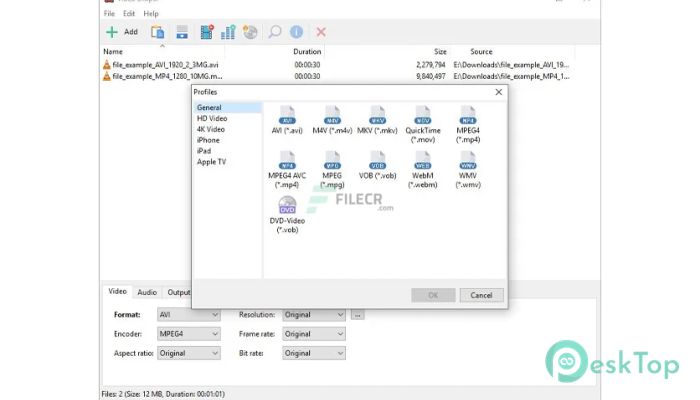Screen dimensions: 700x400
Task: Click the ellipsis button beside Resolution
Action: [357, 315]
